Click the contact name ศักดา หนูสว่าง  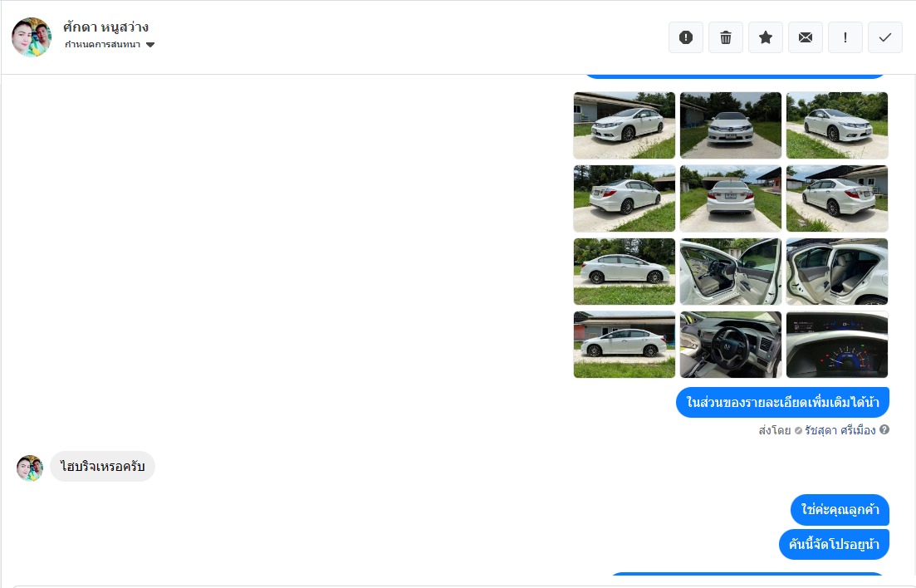[x=105, y=27]
